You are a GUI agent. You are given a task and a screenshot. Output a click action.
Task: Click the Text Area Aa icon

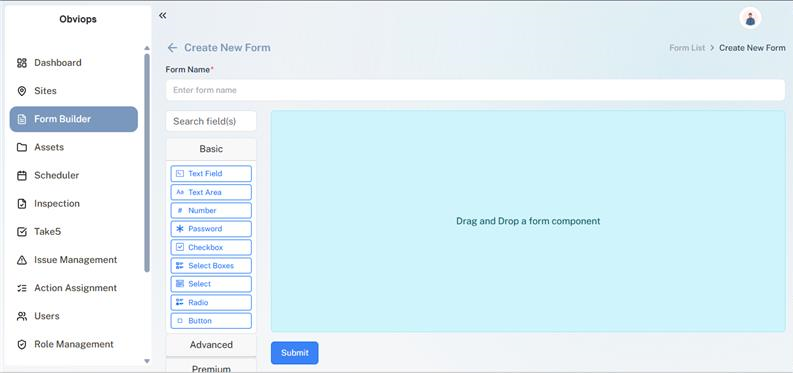tap(180, 192)
